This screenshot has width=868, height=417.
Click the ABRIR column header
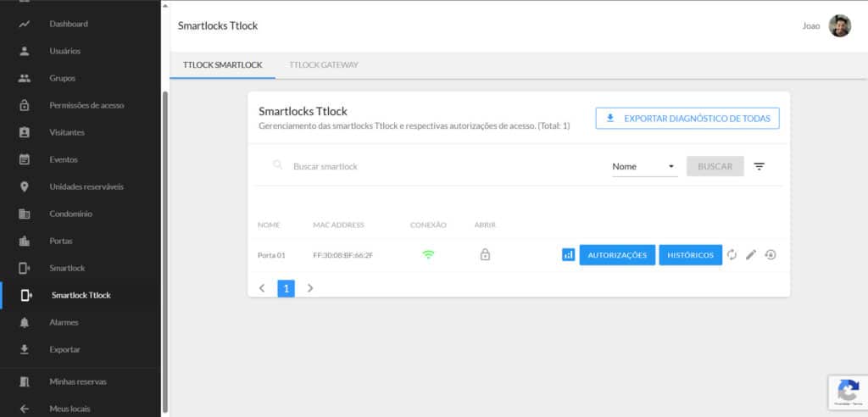click(485, 225)
